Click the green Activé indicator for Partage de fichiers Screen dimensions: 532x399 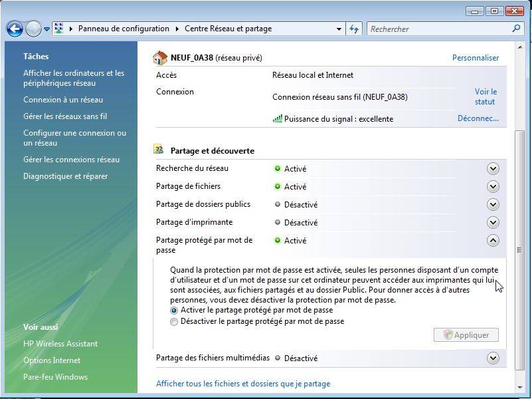coord(278,187)
